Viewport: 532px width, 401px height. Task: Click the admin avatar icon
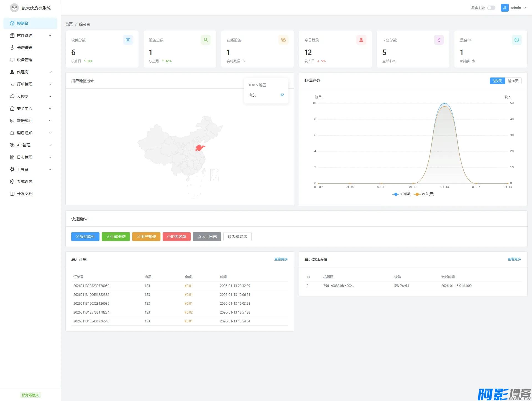click(x=505, y=8)
